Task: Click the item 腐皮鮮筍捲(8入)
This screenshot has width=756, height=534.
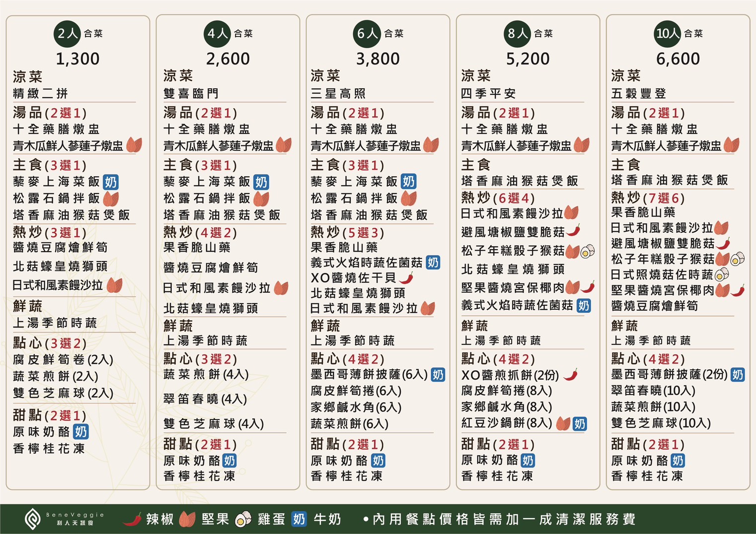Action: pos(507,391)
